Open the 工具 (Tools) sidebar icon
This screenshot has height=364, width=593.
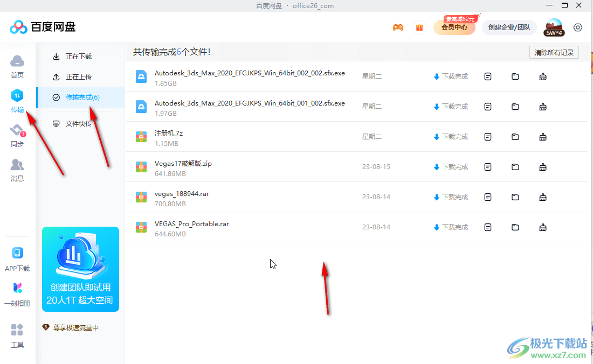tap(17, 333)
